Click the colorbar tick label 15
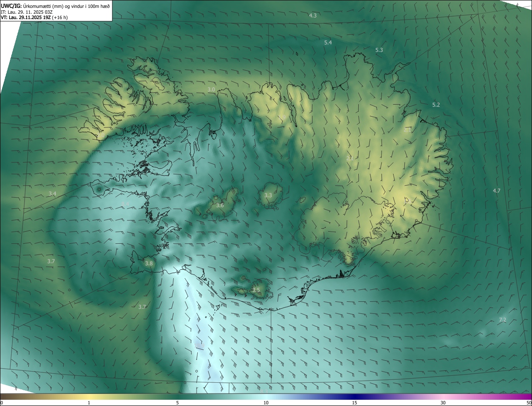Viewport: 532px width, 406px height. tap(355, 403)
